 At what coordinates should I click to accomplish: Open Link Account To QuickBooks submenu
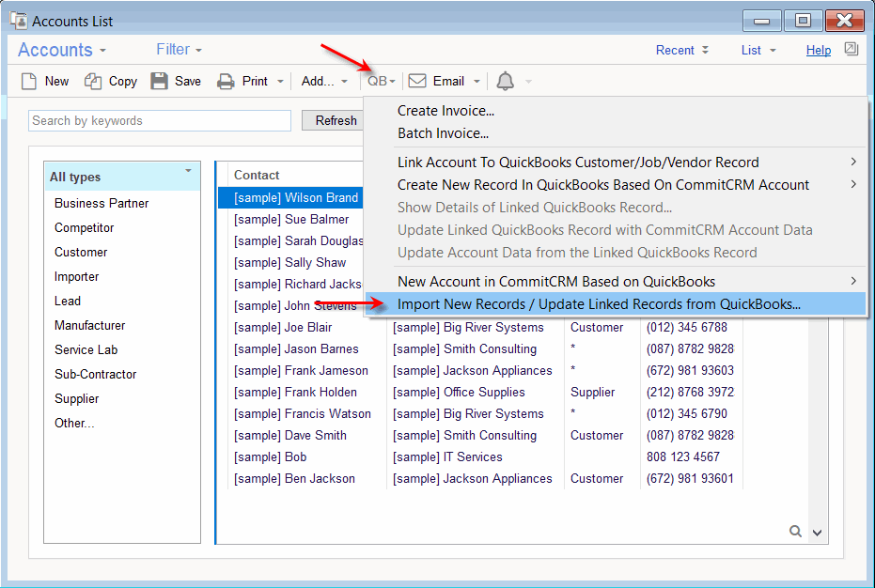pos(578,162)
